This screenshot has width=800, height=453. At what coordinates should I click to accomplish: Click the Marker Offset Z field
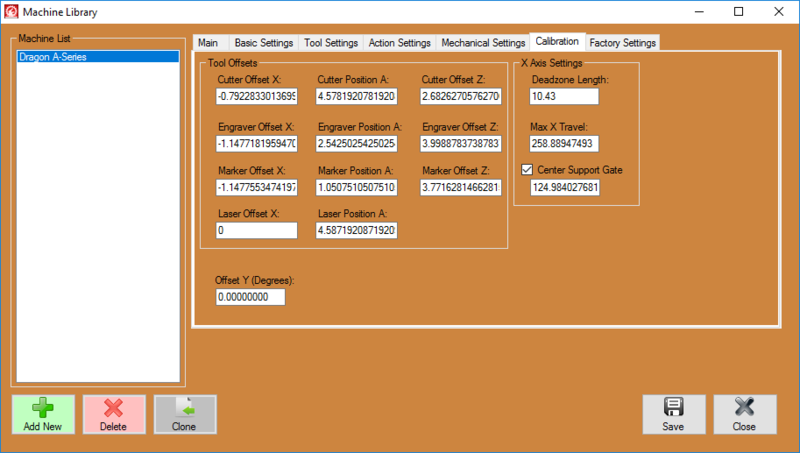461,187
